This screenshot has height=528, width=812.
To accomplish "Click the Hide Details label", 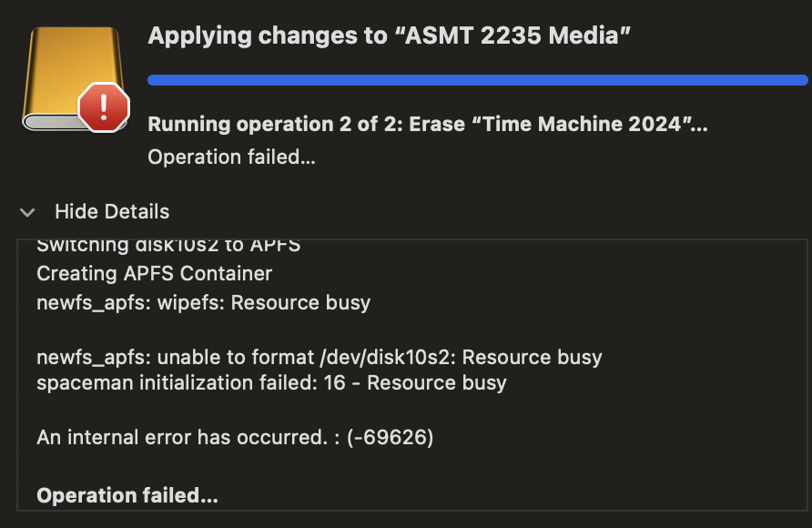I will click(111, 211).
